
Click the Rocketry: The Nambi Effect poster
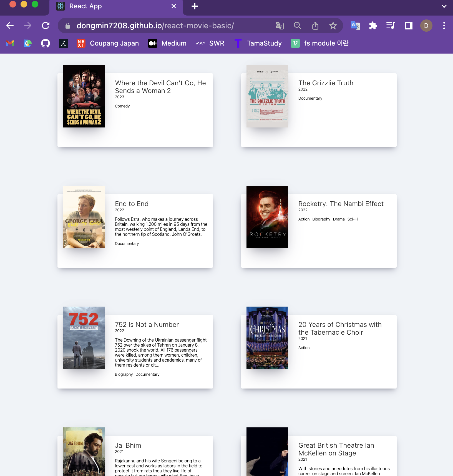267,217
